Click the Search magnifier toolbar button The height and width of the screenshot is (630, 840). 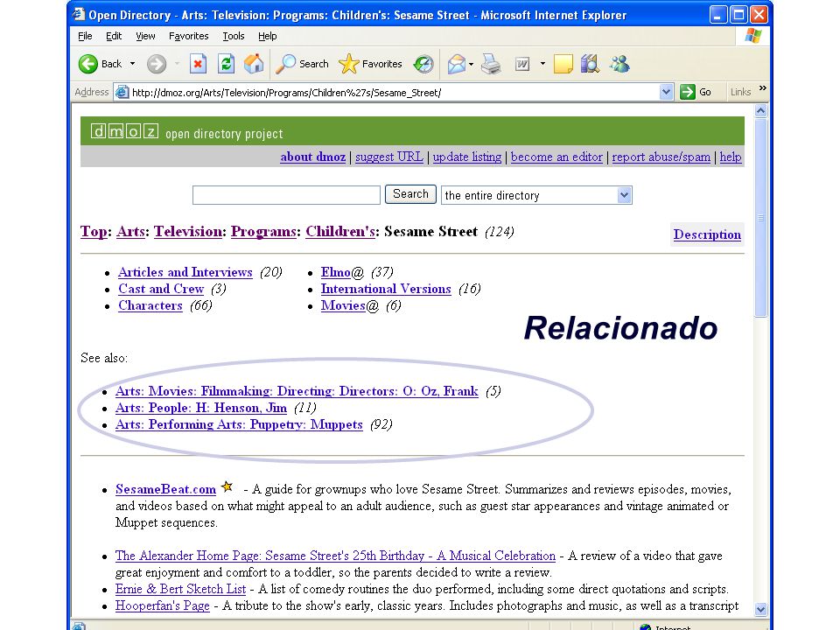(x=302, y=64)
